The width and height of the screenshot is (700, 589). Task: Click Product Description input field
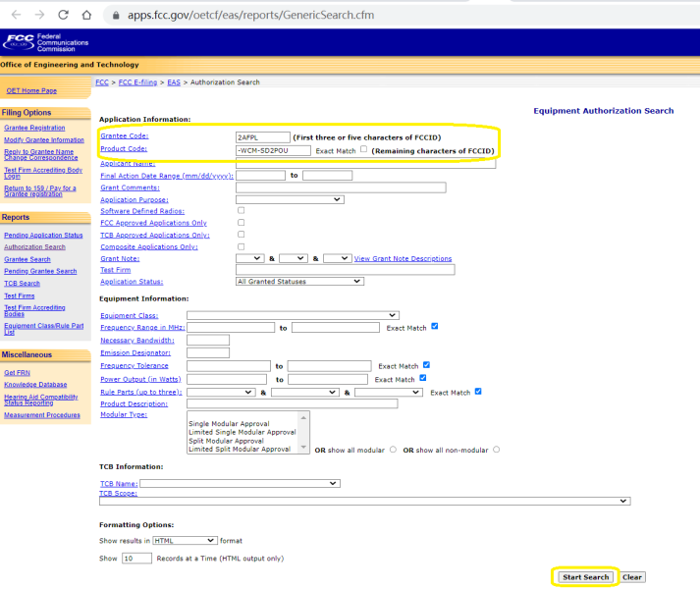[x=292, y=403]
